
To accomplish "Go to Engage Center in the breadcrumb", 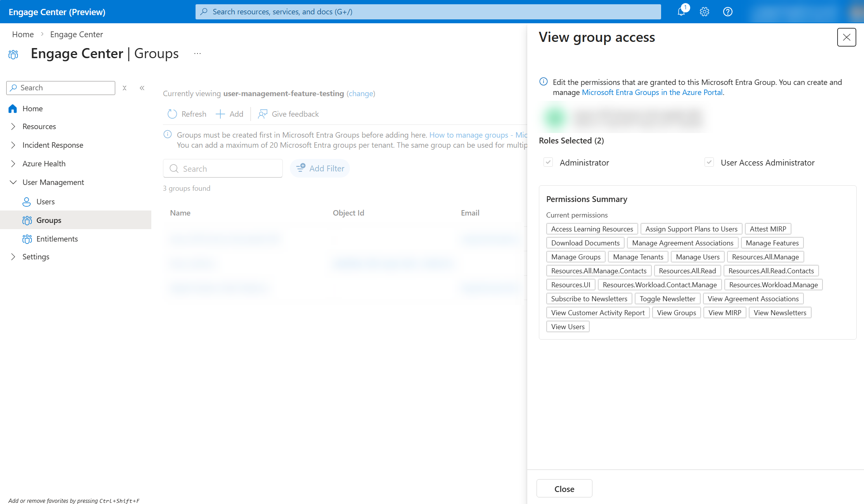I will point(76,35).
